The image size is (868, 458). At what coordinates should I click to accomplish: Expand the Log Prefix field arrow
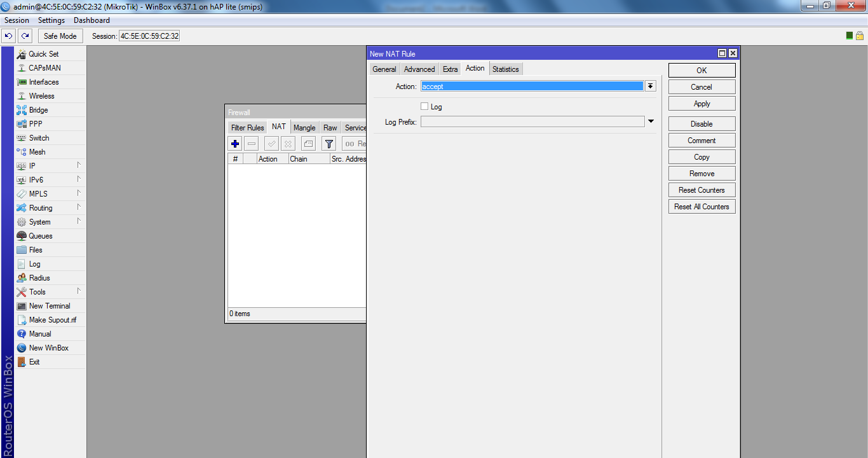(x=651, y=121)
